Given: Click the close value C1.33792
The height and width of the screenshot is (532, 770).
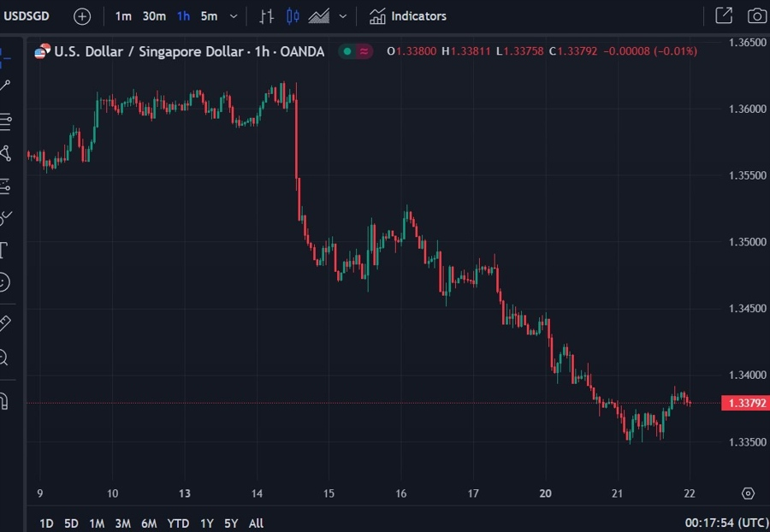Looking at the screenshot, I should 573,51.
